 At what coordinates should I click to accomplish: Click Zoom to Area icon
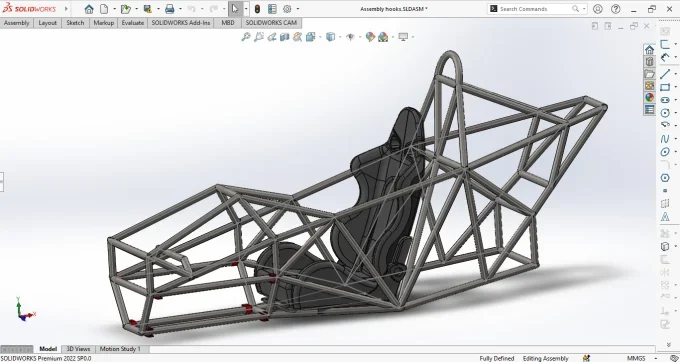(x=259, y=37)
